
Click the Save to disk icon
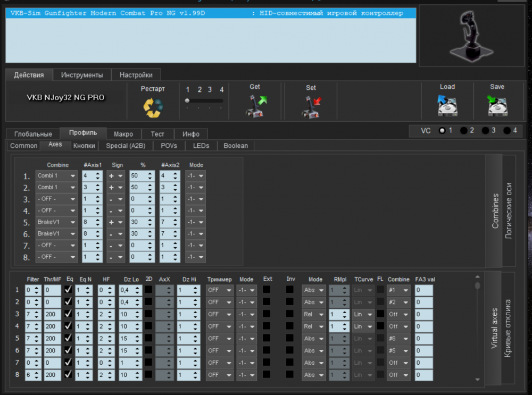497,105
